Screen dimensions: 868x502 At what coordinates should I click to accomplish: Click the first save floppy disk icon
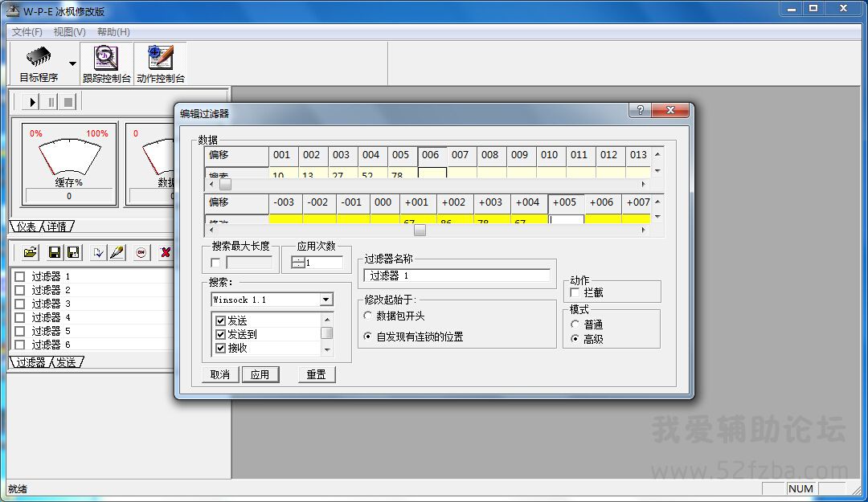coord(55,252)
